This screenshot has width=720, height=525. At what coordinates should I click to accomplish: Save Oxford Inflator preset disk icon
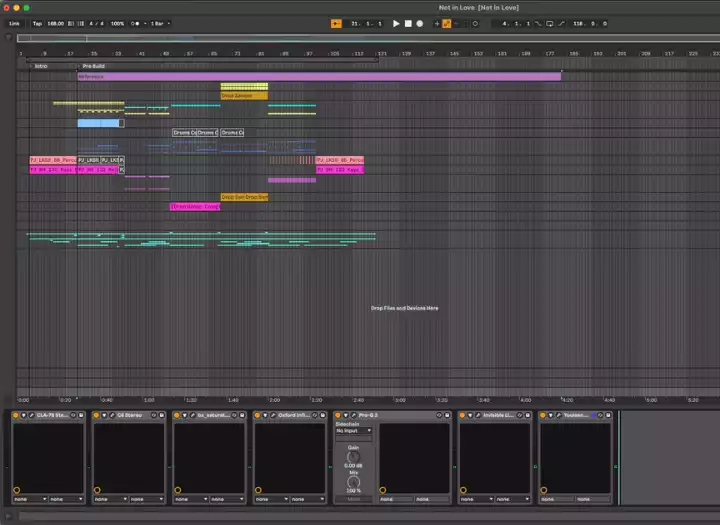click(x=323, y=415)
